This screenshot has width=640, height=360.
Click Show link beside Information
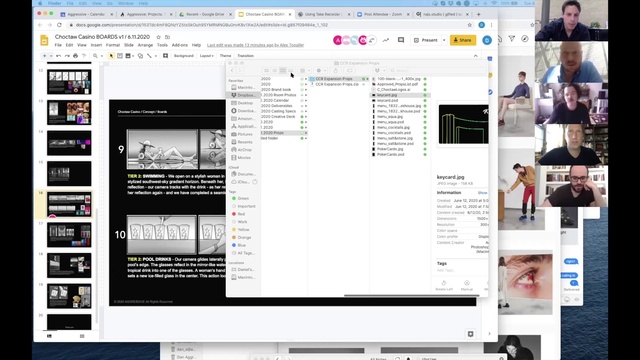(x=482, y=193)
